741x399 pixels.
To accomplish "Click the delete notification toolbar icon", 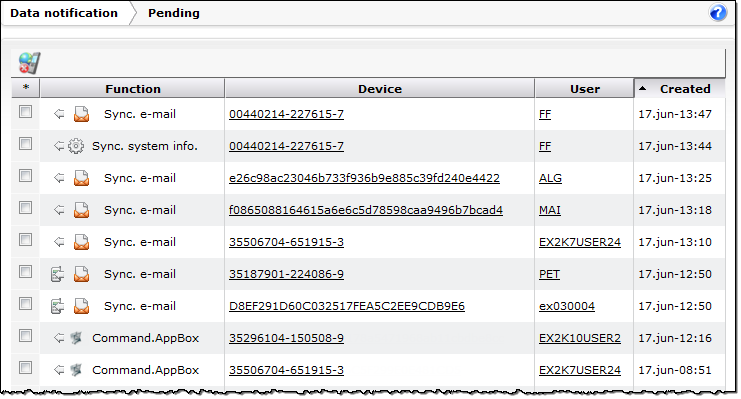I will pyautogui.click(x=29, y=63).
